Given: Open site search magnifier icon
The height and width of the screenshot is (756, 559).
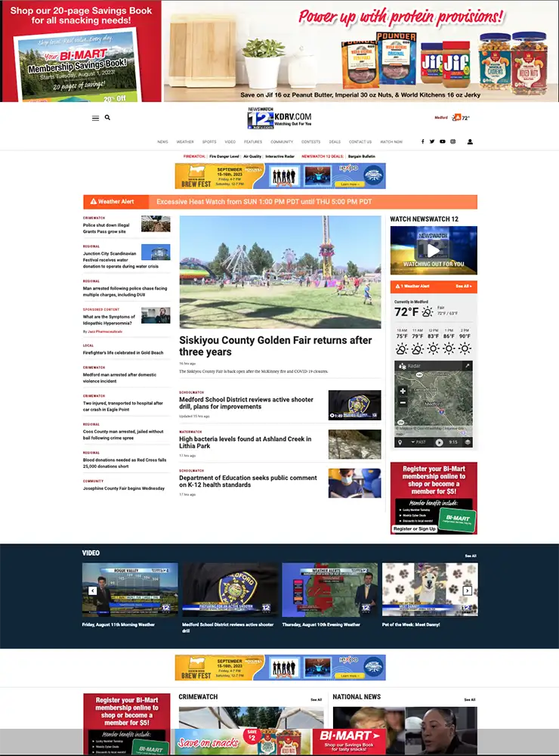Looking at the screenshot, I should pos(107,118).
